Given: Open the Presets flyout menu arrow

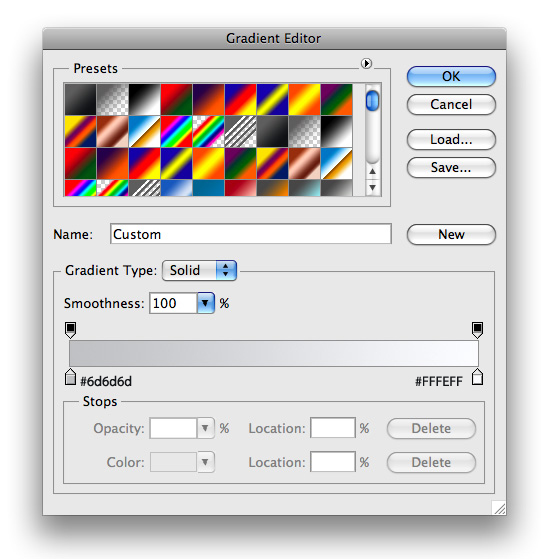Looking at the screenshot, I should [366, 63].
